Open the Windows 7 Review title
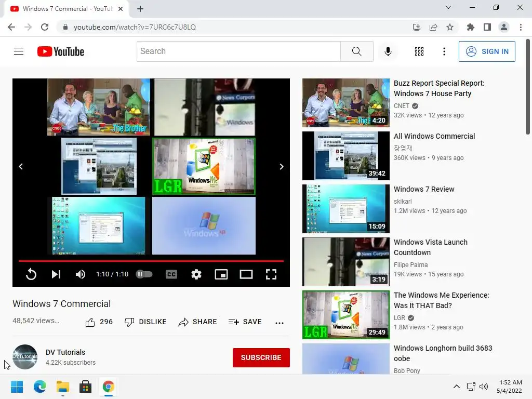532x399 pixels. [x=424, y=189]
